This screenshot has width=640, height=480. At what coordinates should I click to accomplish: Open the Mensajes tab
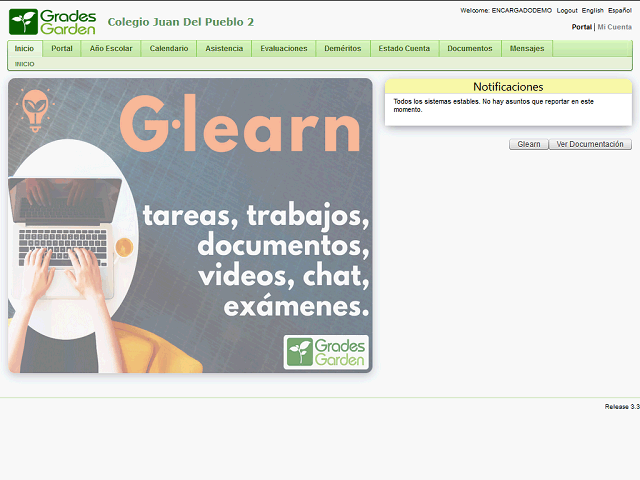pyautogui.click(x=527, y=49)
